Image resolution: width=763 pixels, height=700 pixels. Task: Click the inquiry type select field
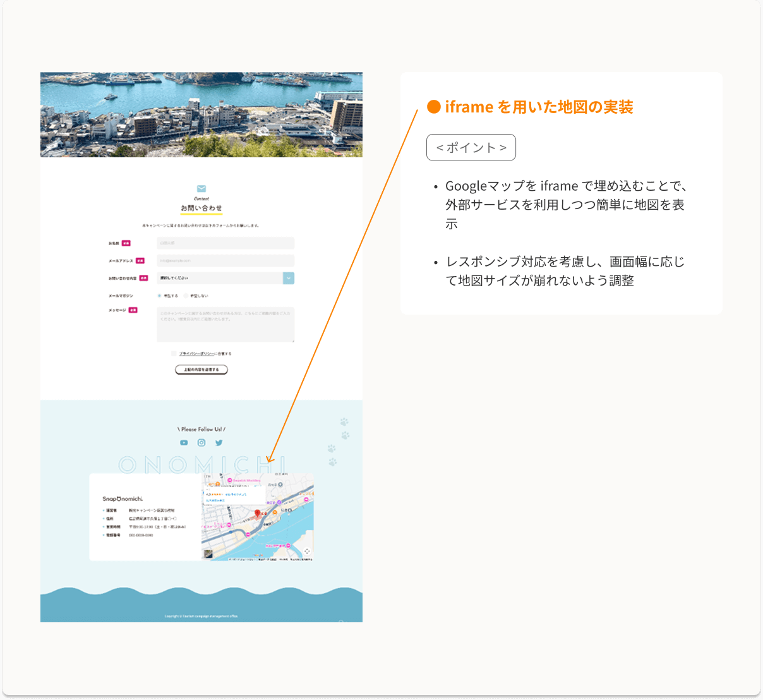(x=219, y=278)
